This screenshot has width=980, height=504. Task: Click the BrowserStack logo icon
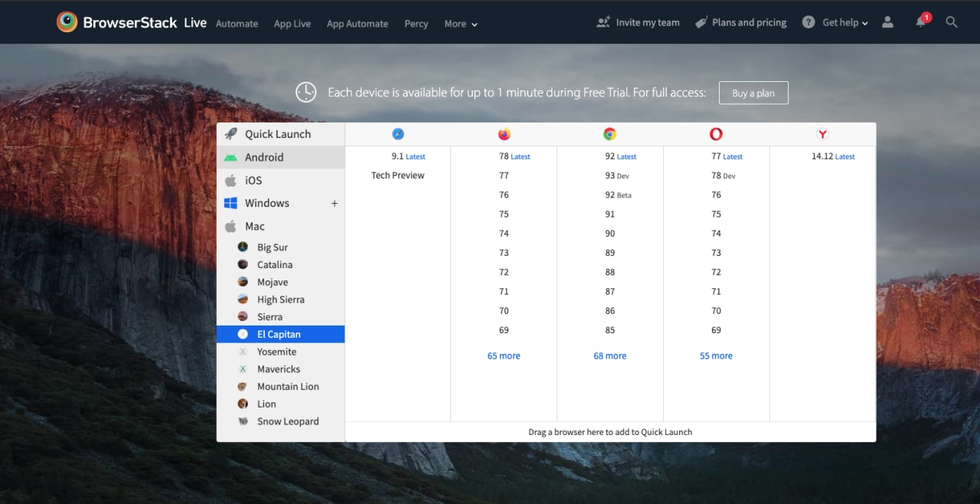coord(67,21)
